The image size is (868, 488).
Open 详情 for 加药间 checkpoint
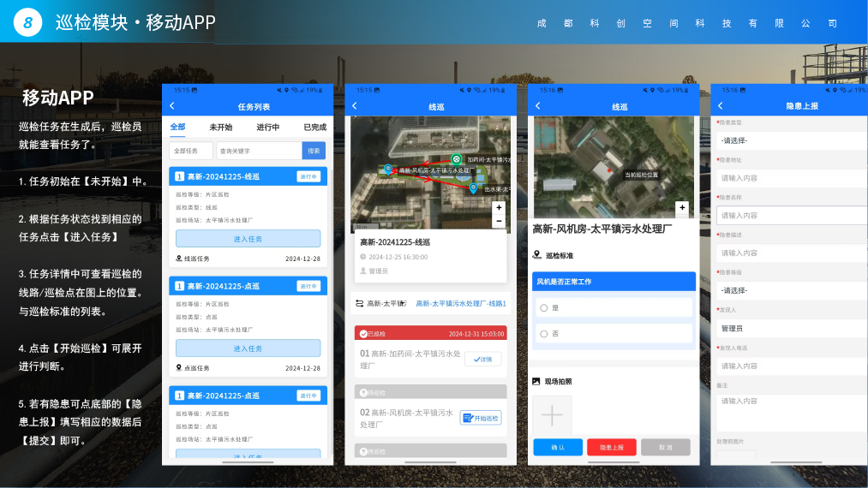482,360
